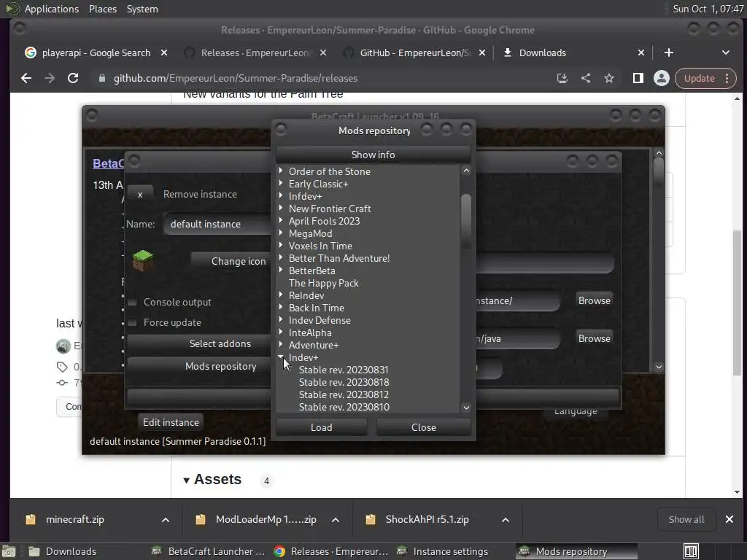Click the workspace switcher icon in taskbar
Viewport: 747px width, 560px height.
[x=691, y=551]
